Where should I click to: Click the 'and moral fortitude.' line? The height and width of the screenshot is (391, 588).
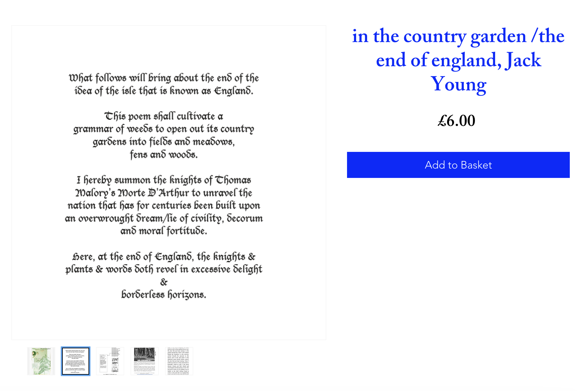pos(164,231)
